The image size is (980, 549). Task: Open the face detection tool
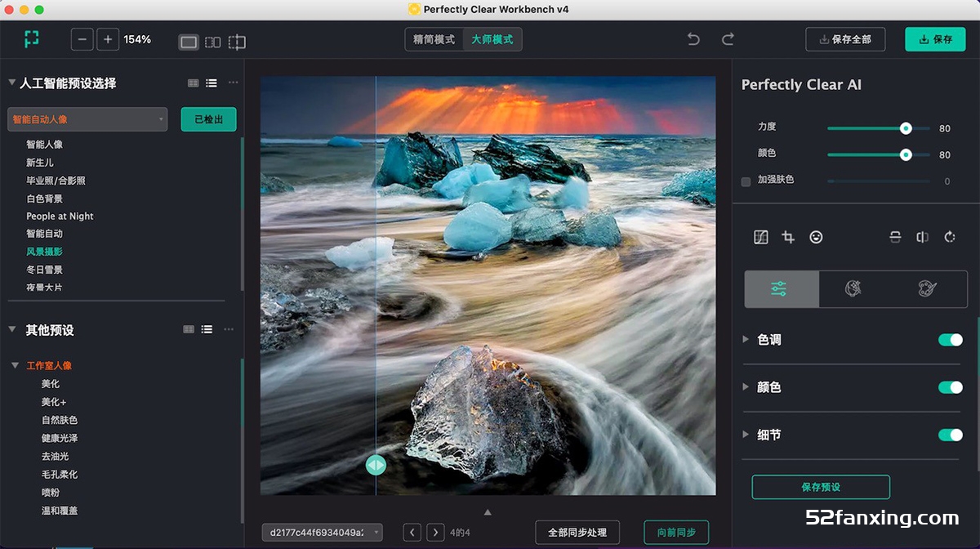tap(816, 237)
